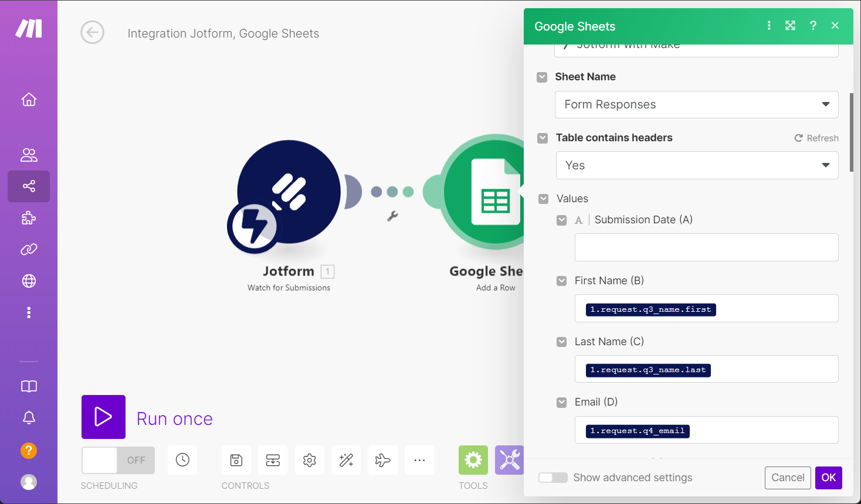
Task: Open Notifications bell icon
Action: [29, 418]
